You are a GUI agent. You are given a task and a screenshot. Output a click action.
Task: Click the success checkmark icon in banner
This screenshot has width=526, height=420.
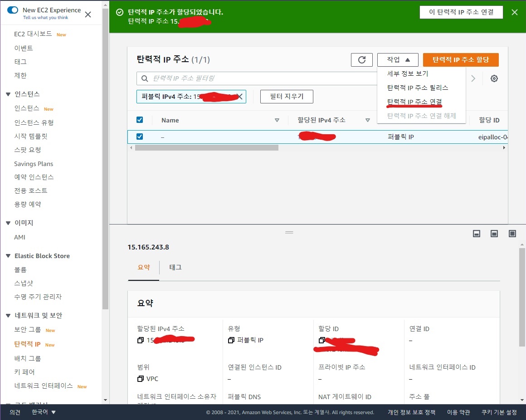pos(120,12)
